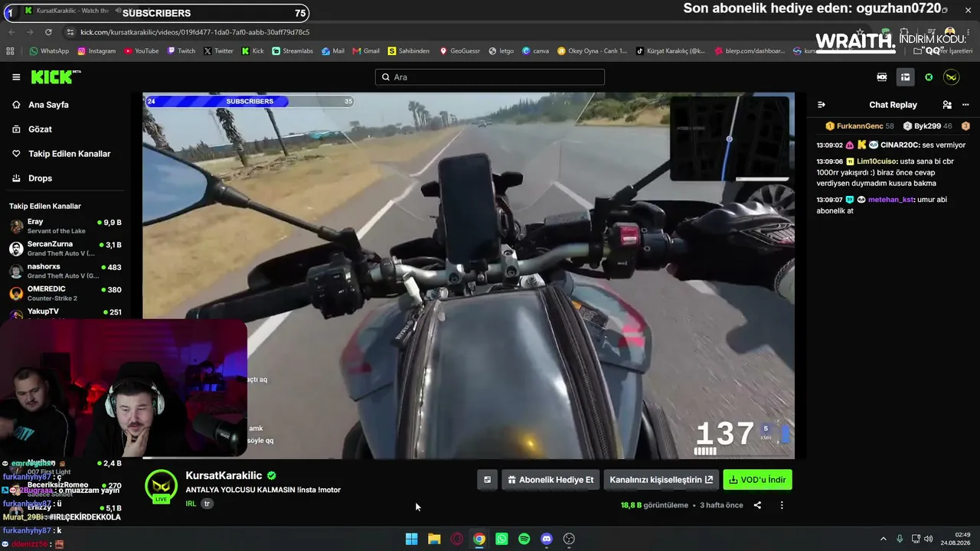The image size is (980, 551).
Task: Click the Chat Replay heading
Action: (x=893, y=105)
